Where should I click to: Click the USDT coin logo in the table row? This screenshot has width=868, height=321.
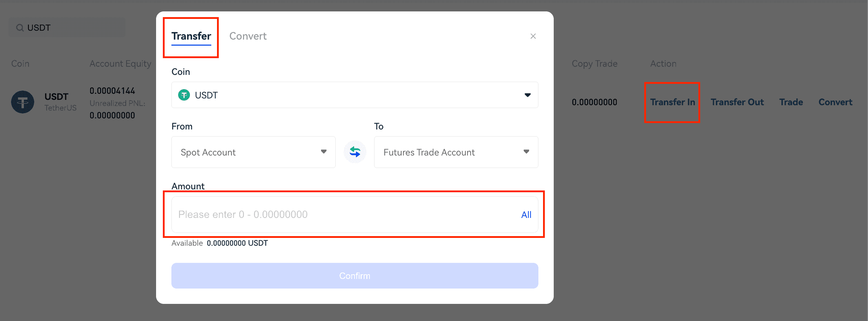tap(22, 102)
